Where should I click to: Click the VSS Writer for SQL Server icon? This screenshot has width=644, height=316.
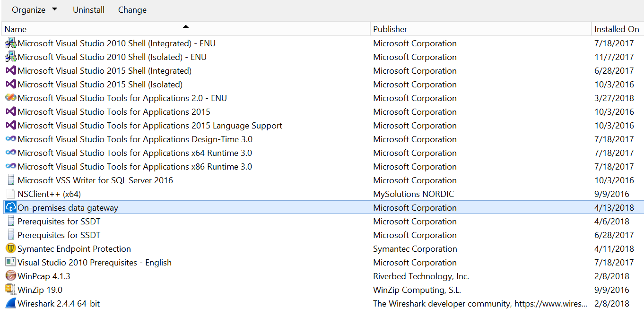tap(10, 180)
